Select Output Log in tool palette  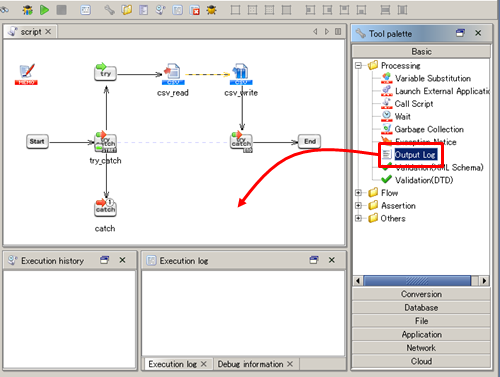(415, 155)
